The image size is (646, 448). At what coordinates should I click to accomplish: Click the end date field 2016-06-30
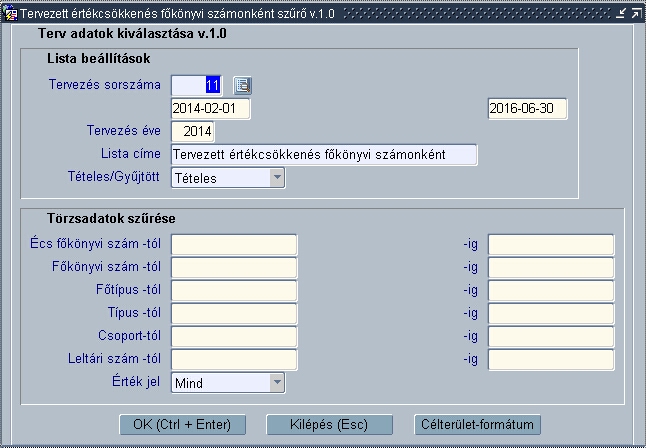pos(527,108)
